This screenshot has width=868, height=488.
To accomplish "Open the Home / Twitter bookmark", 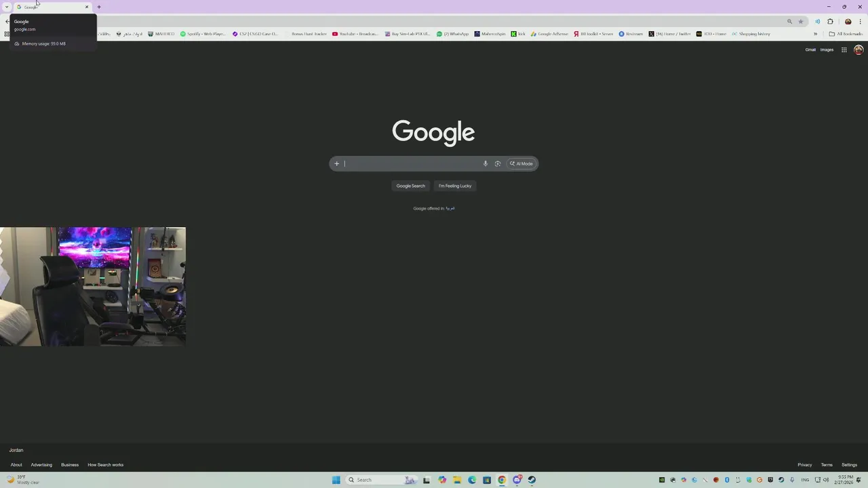I will click(670, 34).
